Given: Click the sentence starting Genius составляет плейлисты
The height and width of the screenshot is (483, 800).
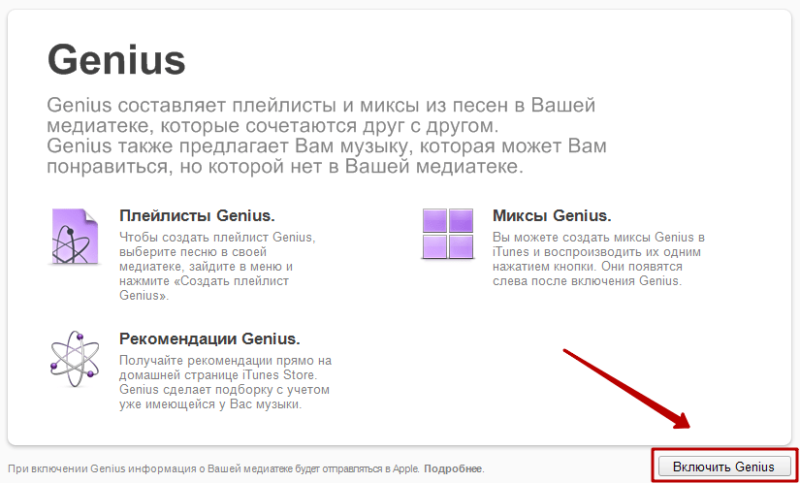Looking at the screenshot, I should coord(321,115).
